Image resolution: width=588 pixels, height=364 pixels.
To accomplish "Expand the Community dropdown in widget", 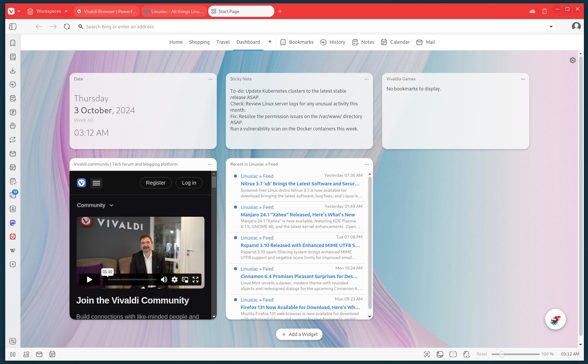I will [x=95, y=205].
